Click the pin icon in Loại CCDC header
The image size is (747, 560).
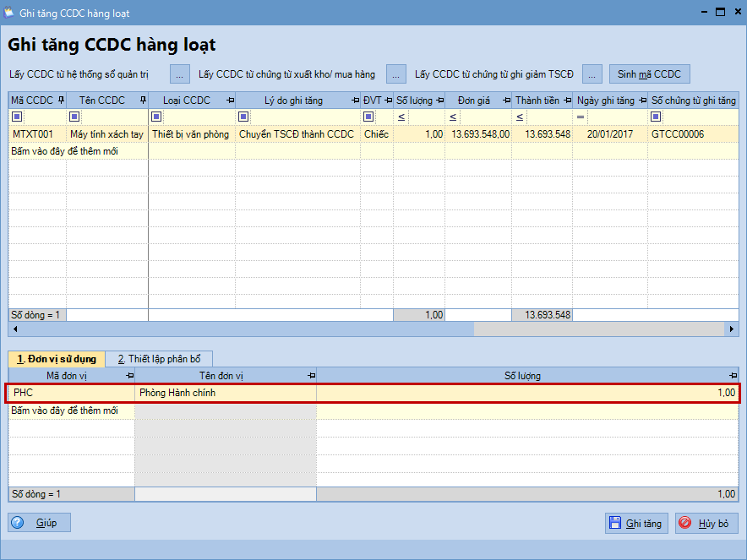tap(229, 101)
